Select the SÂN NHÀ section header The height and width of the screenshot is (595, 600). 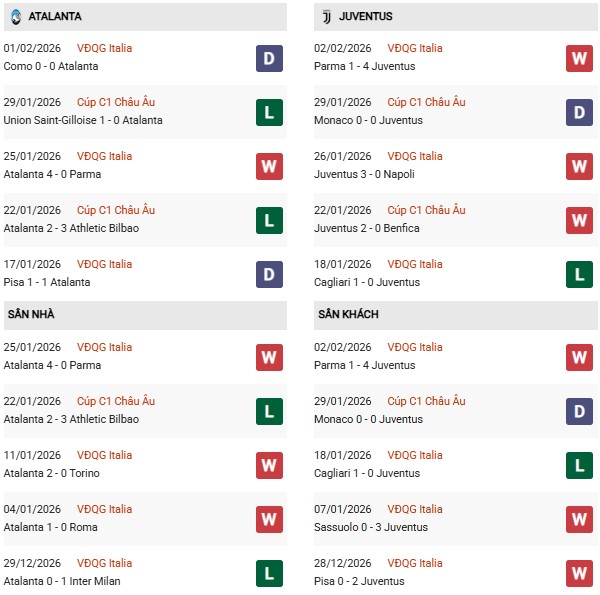click(32, 315)
